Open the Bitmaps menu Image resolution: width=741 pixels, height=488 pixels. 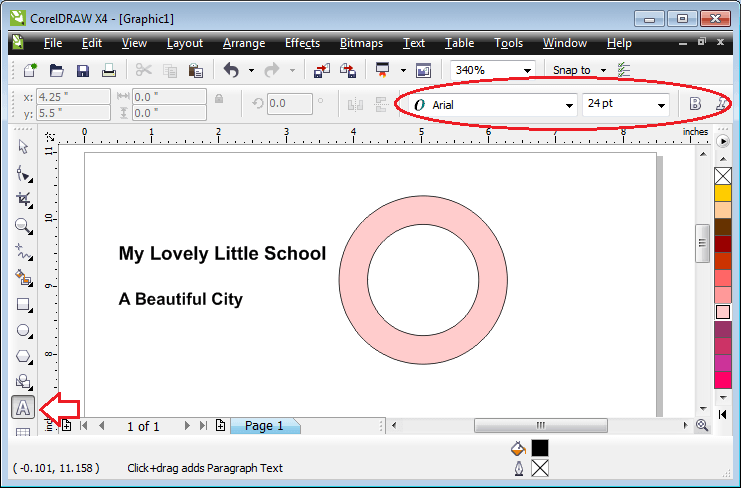(x=360, y=43)
